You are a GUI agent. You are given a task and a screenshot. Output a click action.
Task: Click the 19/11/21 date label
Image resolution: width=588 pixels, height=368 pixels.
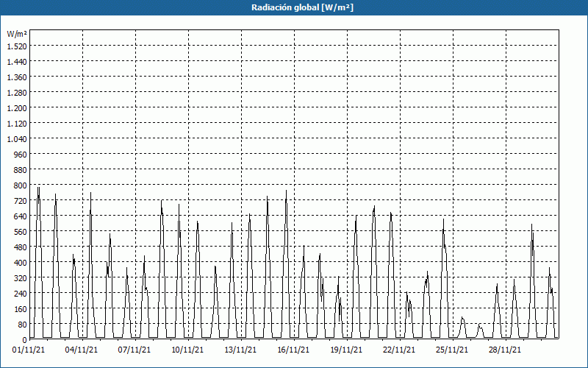[x=346, y=350]
